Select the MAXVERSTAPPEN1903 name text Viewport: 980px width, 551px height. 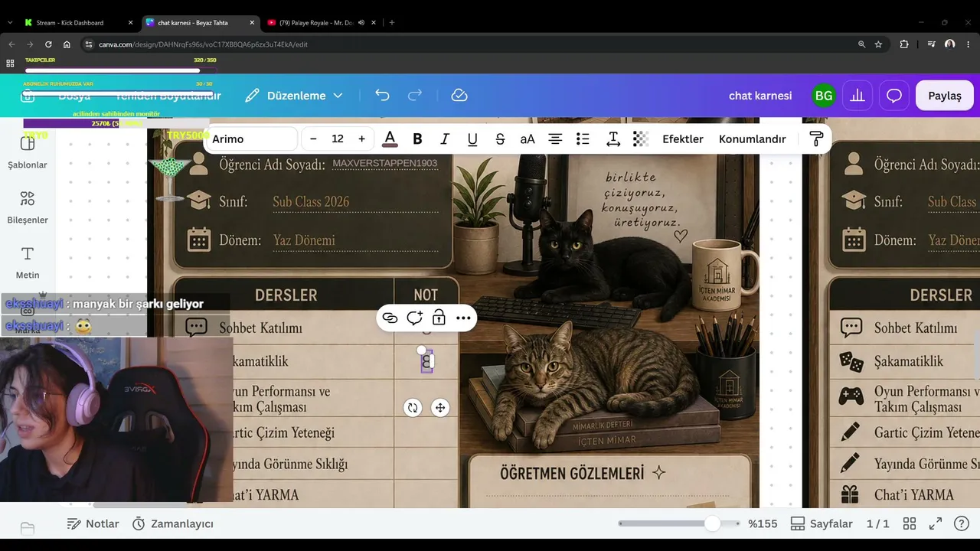(x=385, y=164)
